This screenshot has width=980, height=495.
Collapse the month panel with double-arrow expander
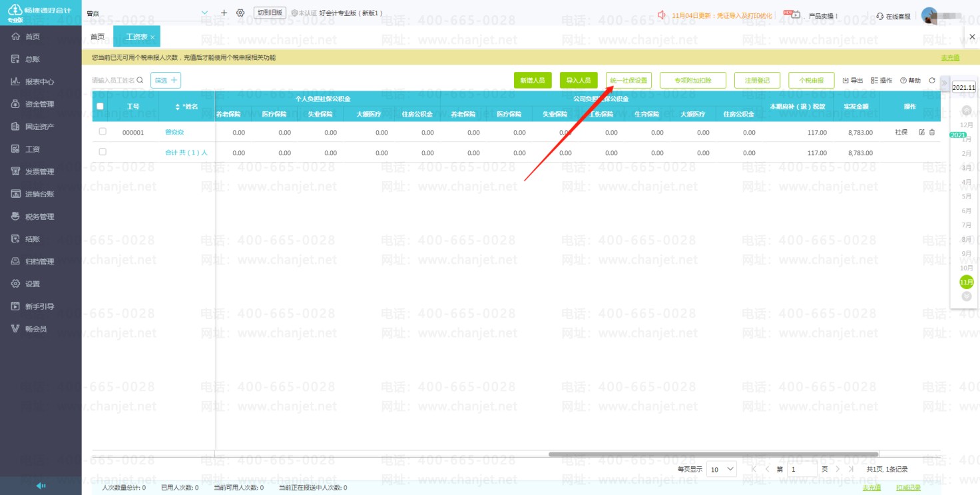pos(944,83)
